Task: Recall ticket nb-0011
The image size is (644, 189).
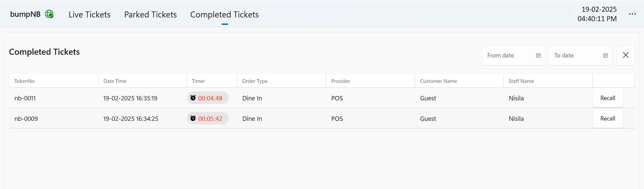Action: click(607, 98)
